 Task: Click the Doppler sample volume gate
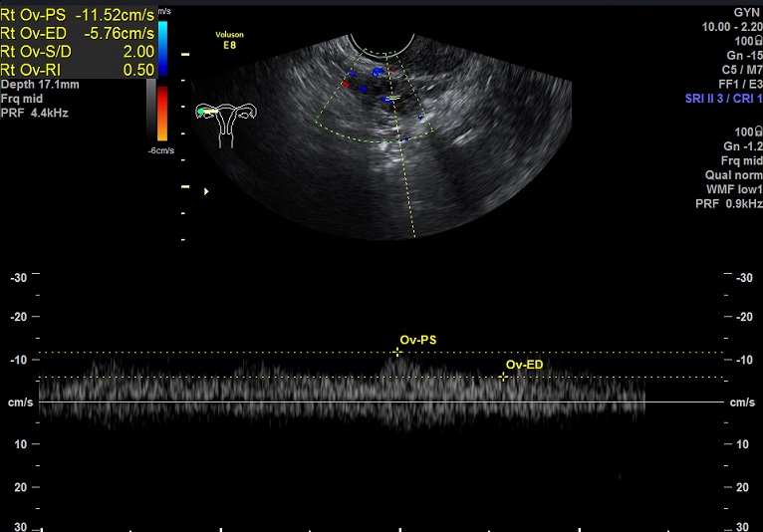pyautogui.click(x=392, y=99)
